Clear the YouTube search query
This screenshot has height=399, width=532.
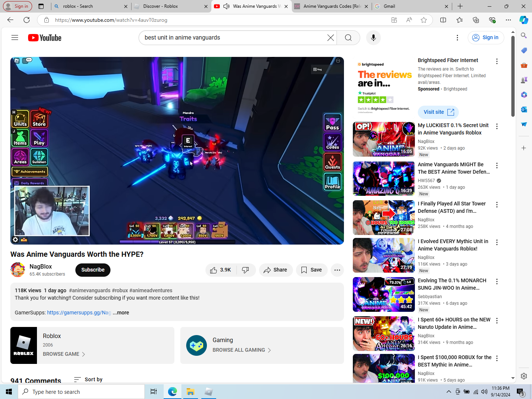point(330,38)
